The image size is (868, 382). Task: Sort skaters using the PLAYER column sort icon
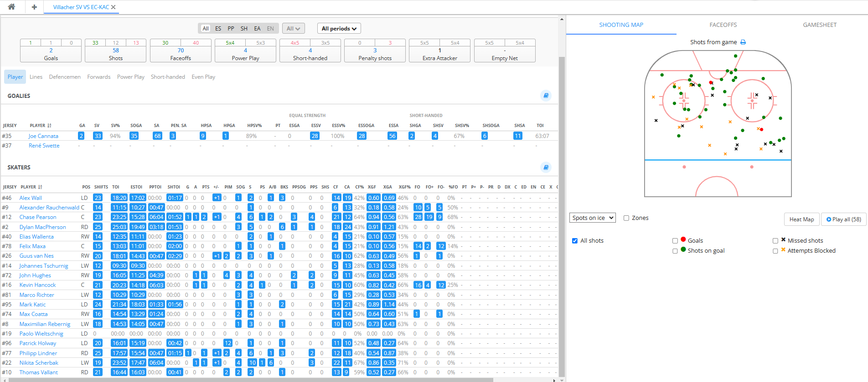(40, 187)
